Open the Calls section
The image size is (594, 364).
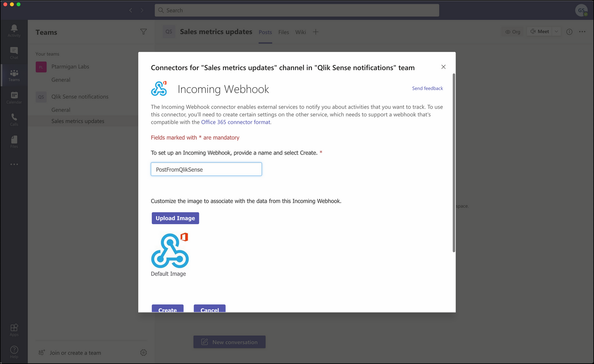click(x=14, y=119)
